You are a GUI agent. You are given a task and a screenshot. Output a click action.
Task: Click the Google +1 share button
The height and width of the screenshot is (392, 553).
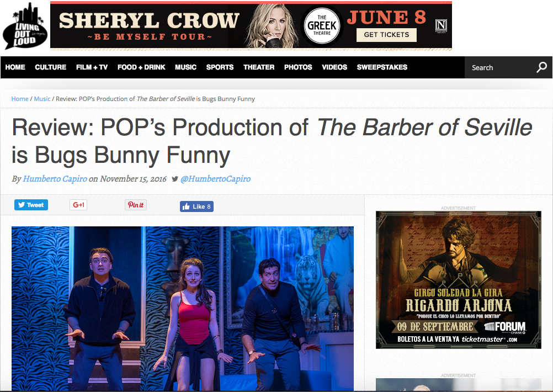tap(78, 205)
